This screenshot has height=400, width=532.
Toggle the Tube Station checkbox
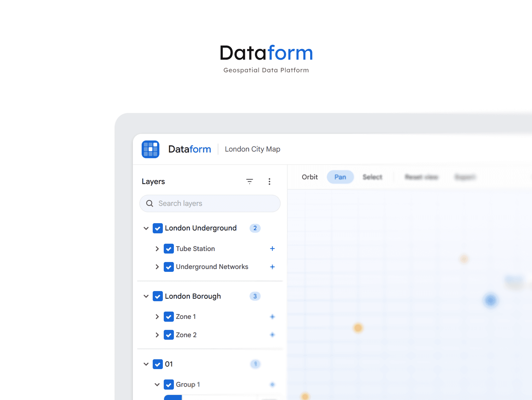[x=169, y=249]
